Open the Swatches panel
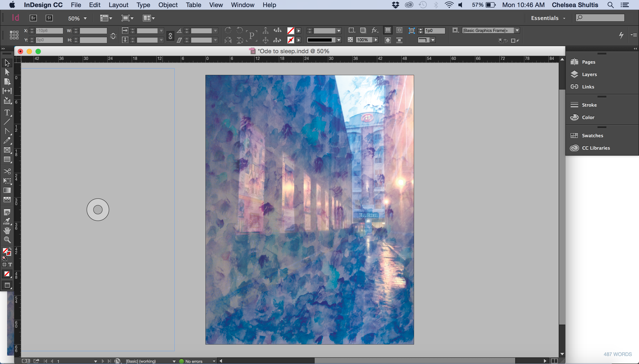 tap(592, 135)
